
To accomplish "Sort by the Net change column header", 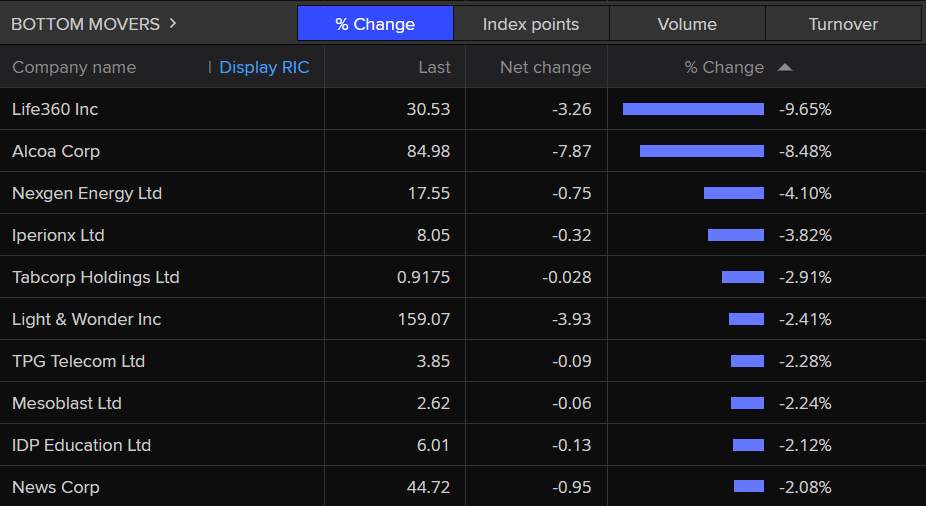I will [x=545, y=68].
